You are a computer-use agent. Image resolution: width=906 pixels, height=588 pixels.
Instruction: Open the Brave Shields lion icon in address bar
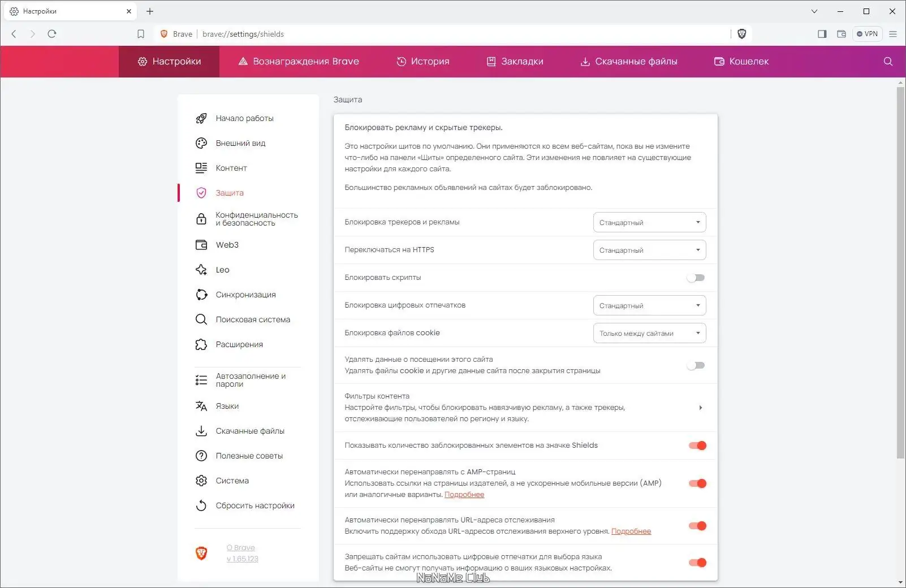coord(742,34)
